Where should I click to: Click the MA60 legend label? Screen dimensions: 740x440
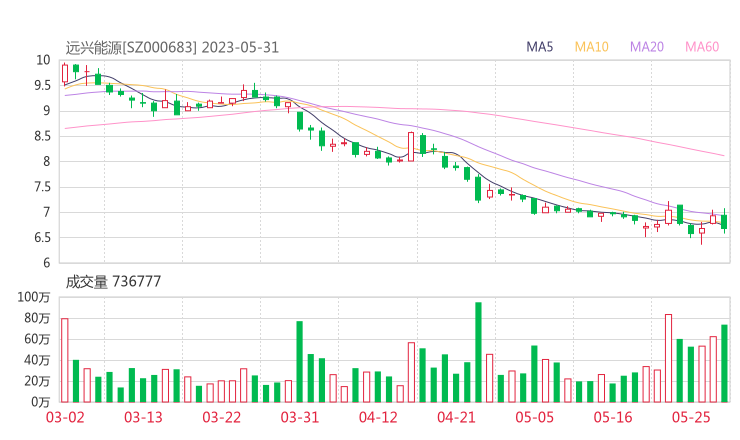[702, 47]
